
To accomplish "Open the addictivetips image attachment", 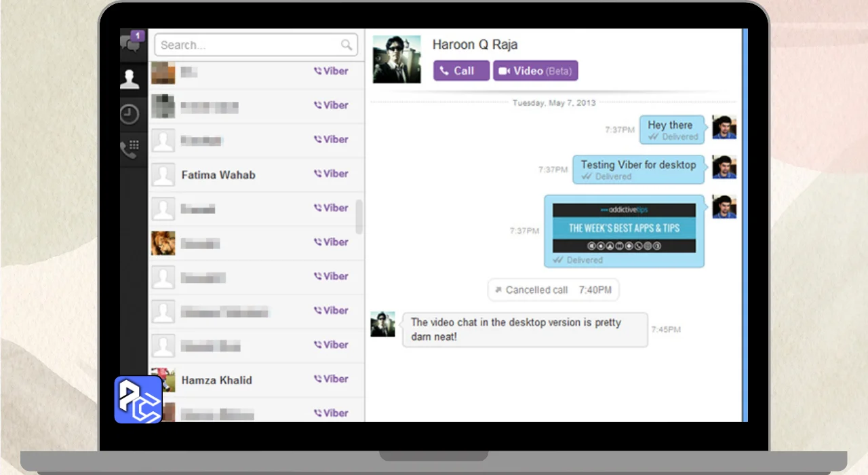I will [x=624, y=228].
